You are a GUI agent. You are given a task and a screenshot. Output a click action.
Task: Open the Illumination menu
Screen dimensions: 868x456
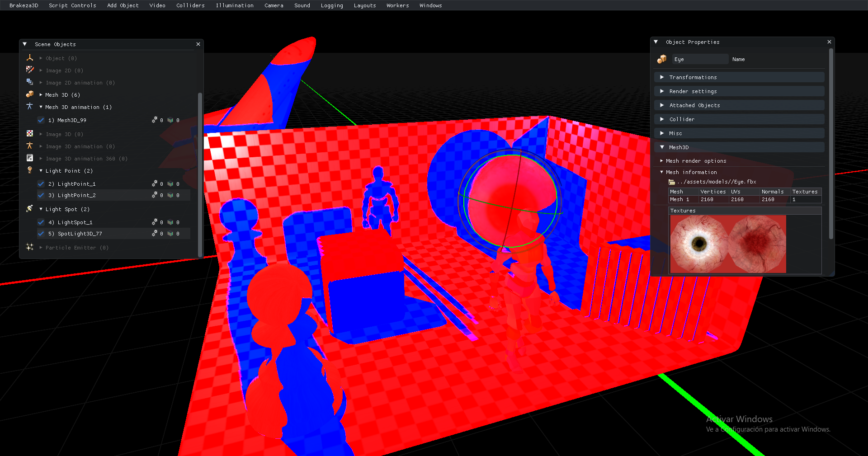[x=234, y=5]
